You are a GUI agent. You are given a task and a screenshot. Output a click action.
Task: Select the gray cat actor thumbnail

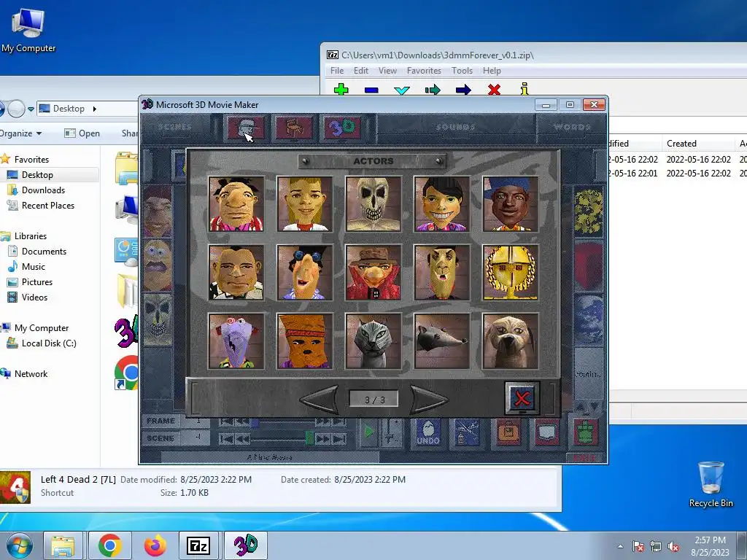point(373,341)
